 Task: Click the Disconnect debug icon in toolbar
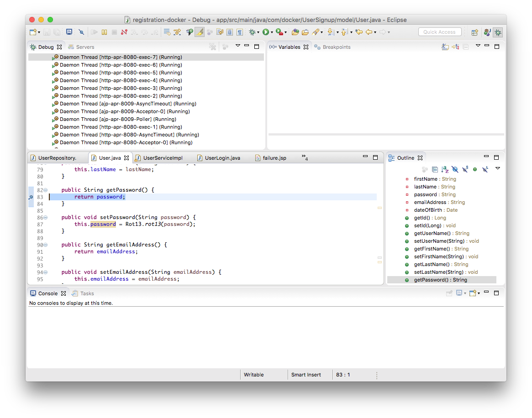point(124,32)
